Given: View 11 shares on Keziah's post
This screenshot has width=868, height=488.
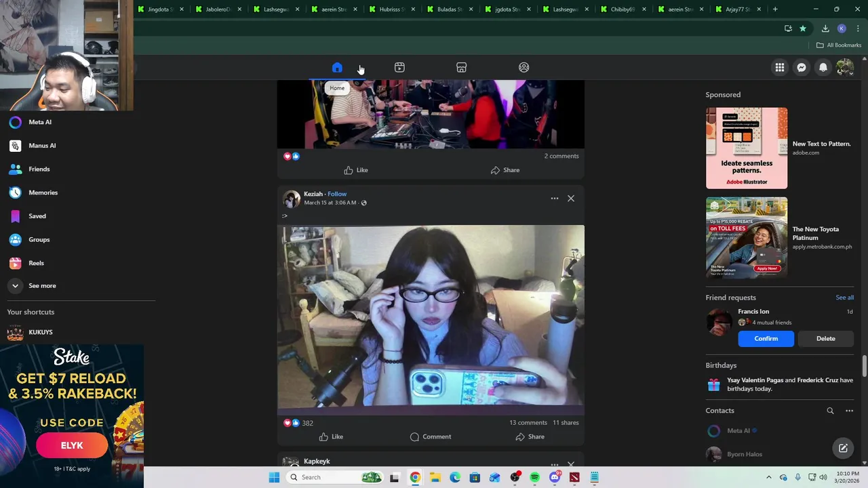Looking at the screenshot, I should point(566,423).
